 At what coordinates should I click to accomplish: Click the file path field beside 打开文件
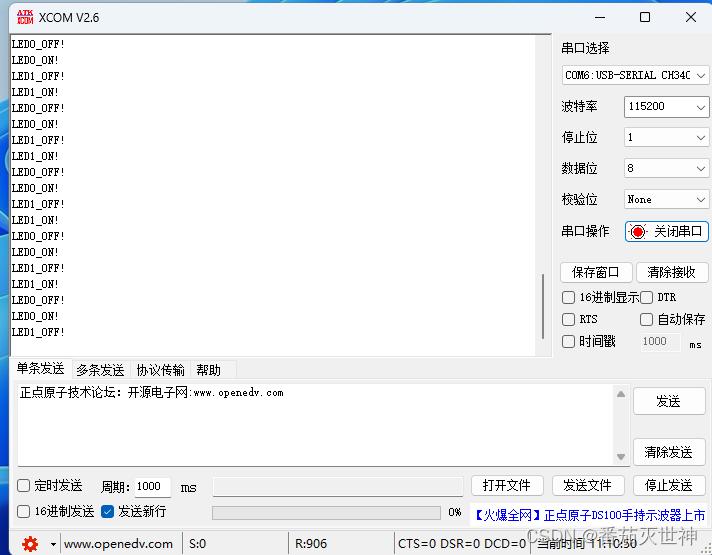click(x=338, y=486)
